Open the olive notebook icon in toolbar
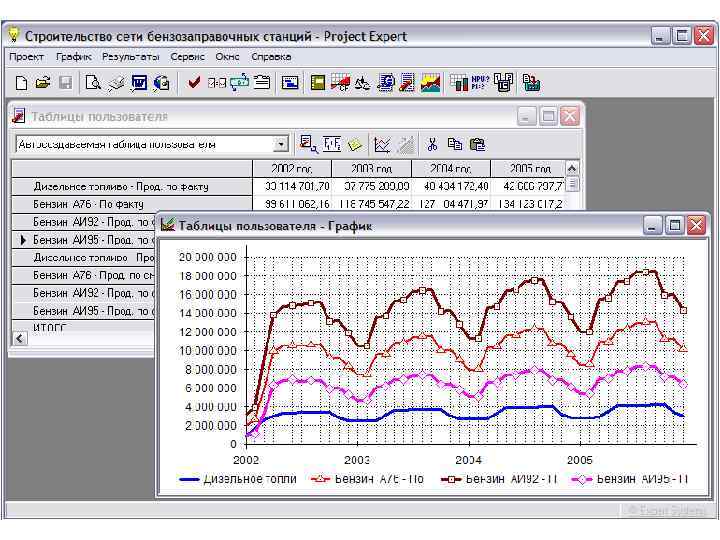The image size is (720, 540). tap(318, 83)
